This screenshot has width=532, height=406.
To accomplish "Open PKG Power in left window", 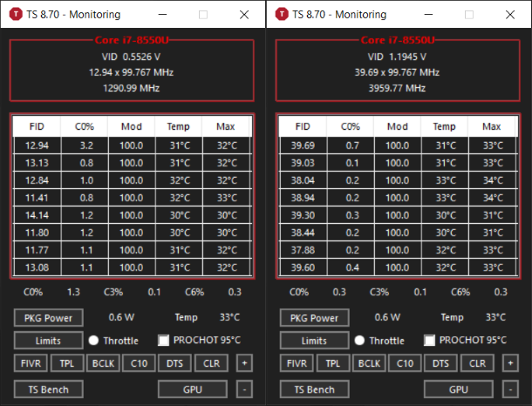I will 49,318.
